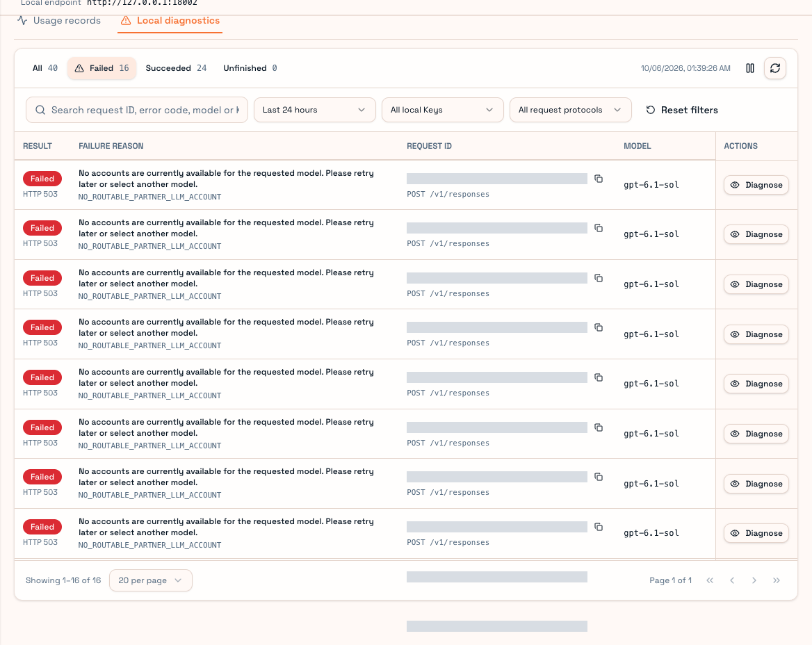Diagnose the second failed request
The image size is (812, 645).
(756, 234)
